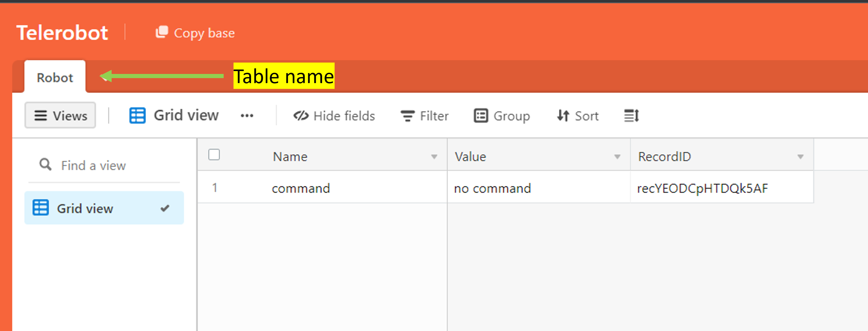Toggle the Views sidebar button
The image size is (868, 331).
pyautogui.click(x=60, y=116)
